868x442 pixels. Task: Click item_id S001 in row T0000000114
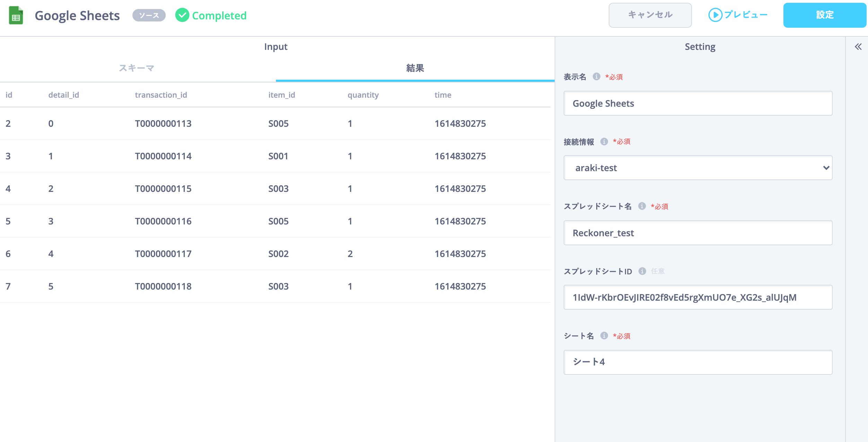(x=278, y=156)
